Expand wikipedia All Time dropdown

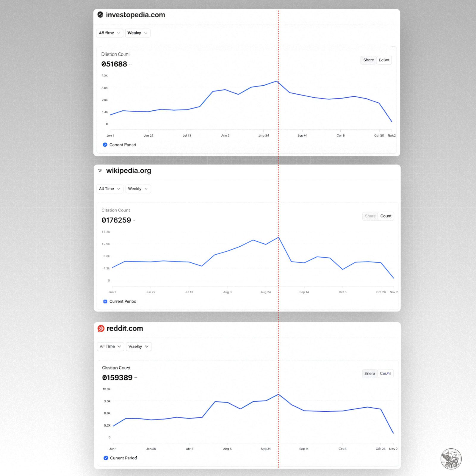tap(109, 189)
